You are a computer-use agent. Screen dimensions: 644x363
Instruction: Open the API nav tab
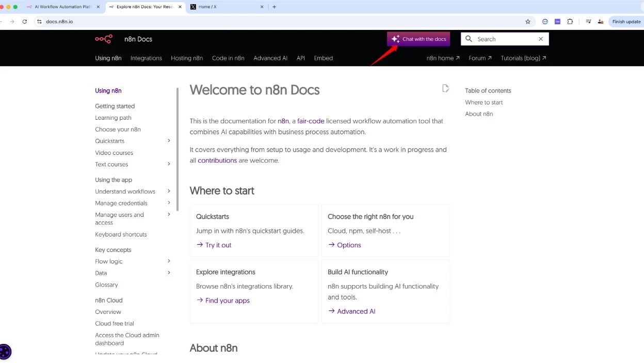click(301, 58)
